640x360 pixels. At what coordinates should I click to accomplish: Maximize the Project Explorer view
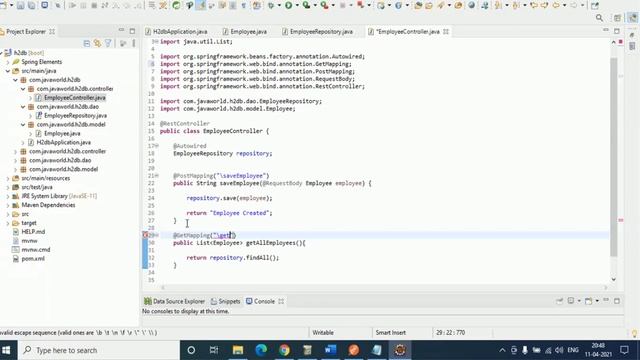click(x=132, y=31)
